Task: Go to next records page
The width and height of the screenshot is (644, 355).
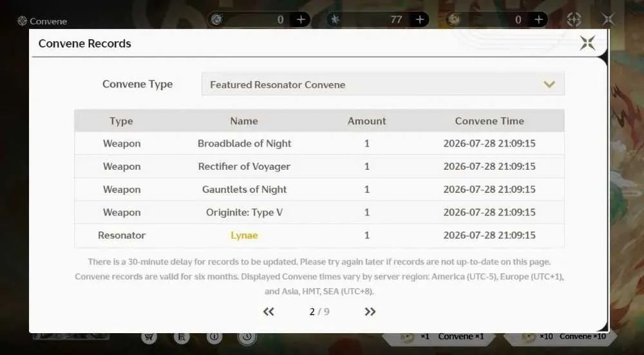Action: pos(370,311)
